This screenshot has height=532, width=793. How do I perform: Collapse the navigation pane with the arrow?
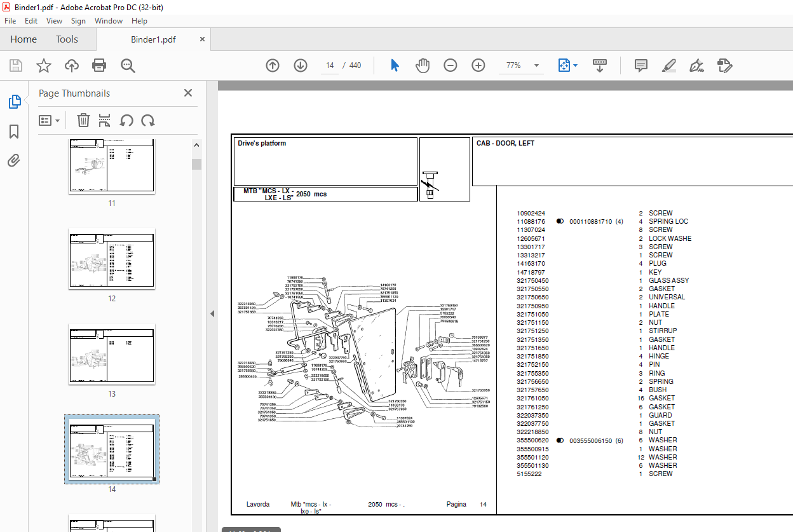(213, 313)
